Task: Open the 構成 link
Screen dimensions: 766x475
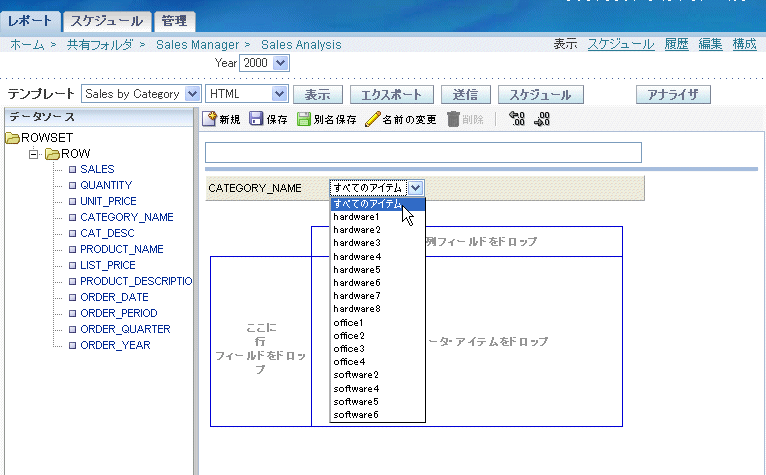Action: click(x=745, y=44)
